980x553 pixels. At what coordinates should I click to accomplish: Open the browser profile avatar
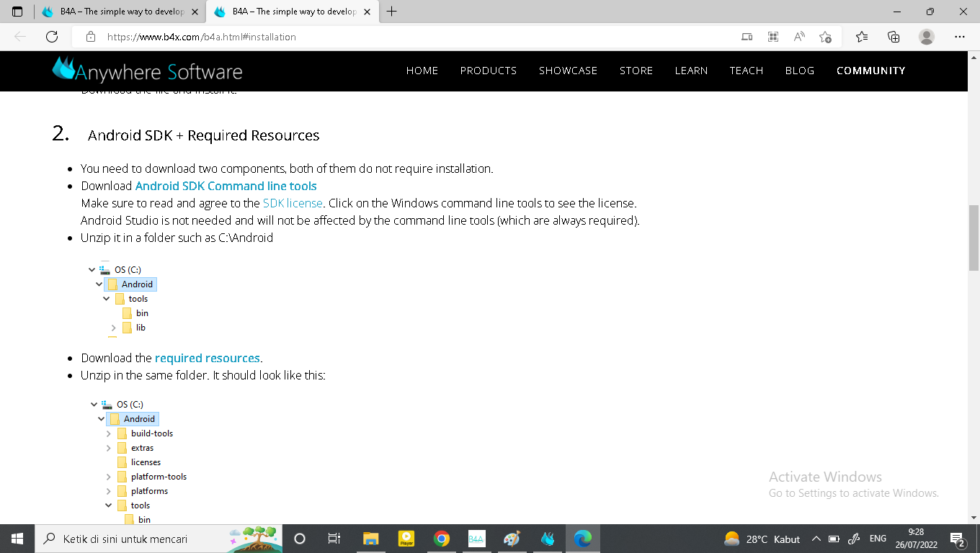927,37
